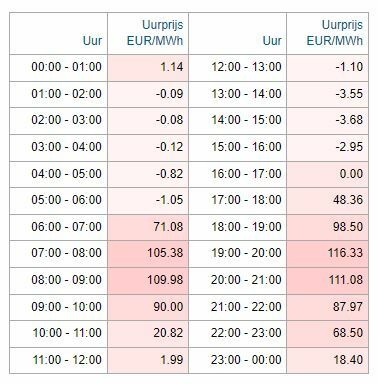This screenshot has width=378, height=384.
Task: Select the price cell showing 18.40
Action: click(x=328, y=360)
